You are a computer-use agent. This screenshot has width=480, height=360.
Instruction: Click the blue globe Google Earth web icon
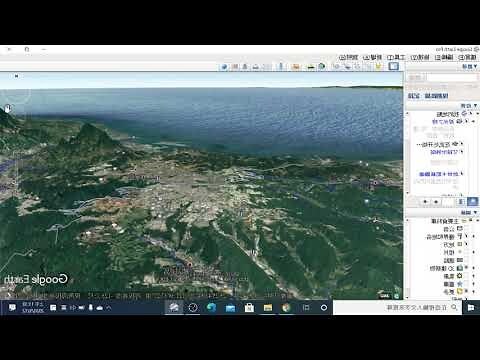pos(224,66)
